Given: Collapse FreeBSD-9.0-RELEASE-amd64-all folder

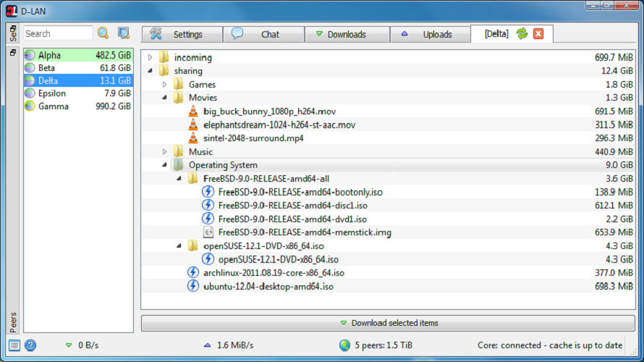Looking at the screenshot, I should (x=179, y=178).
